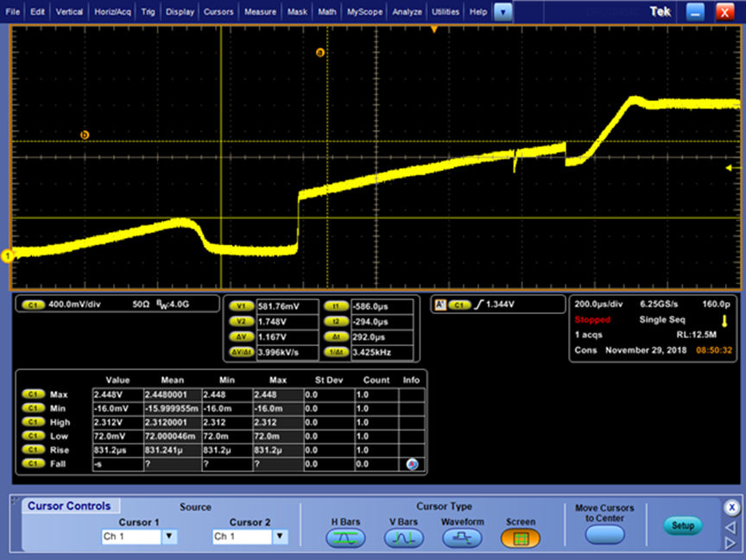Click the 1.344V trigger level readout

[x=500, y=305]
